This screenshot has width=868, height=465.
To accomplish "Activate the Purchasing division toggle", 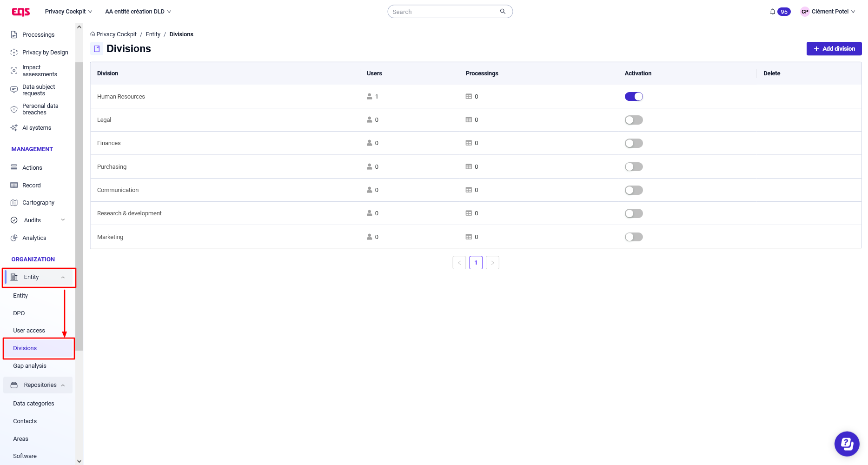I will coord(634,167).
